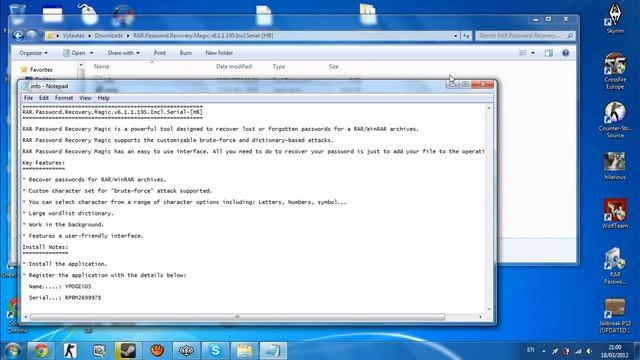Click the Print button in Explorer

160,53
